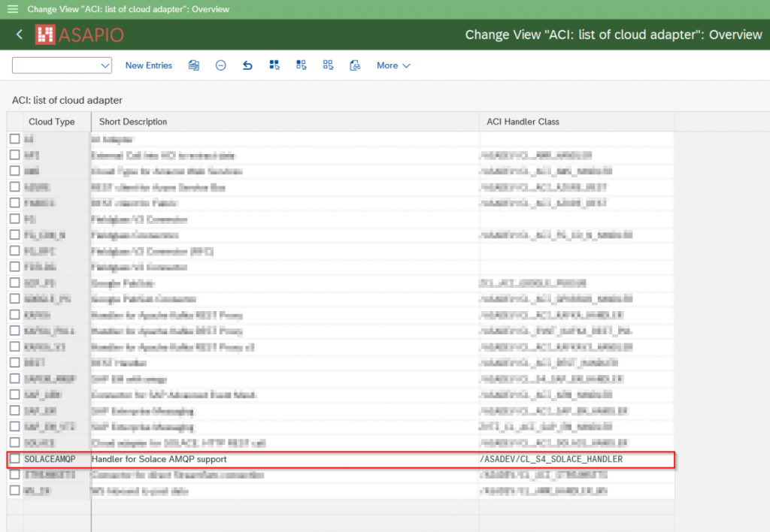Click the Delete (minus circle) icon
The height and width of the screenshot is (532, 770).
point(220,65)
